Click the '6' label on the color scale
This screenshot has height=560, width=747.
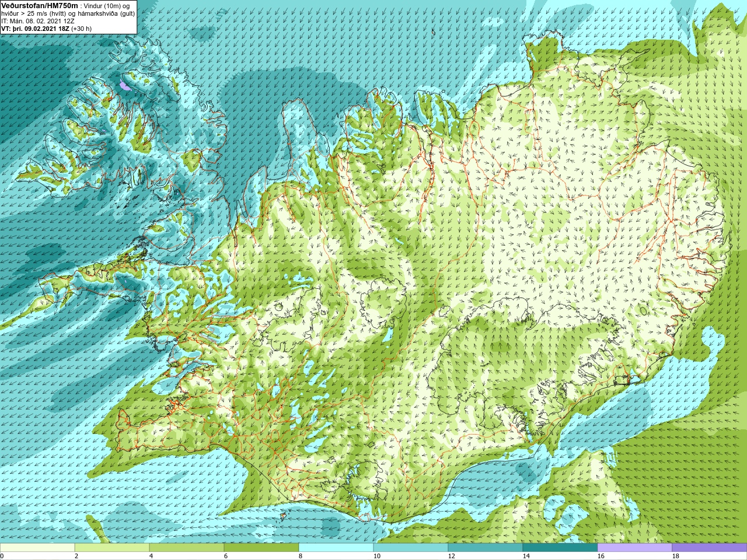(226, 556)
